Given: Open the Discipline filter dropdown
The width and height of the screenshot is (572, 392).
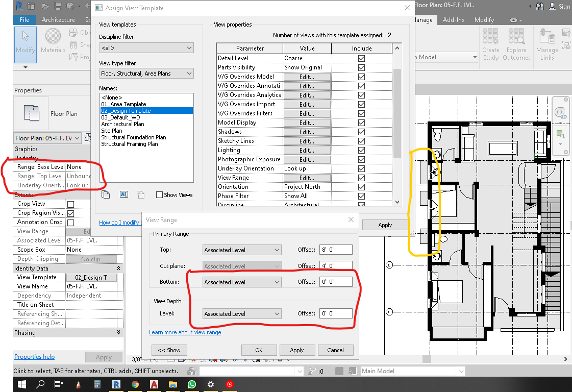Looking at the screenshot, I should coord(146,47).
